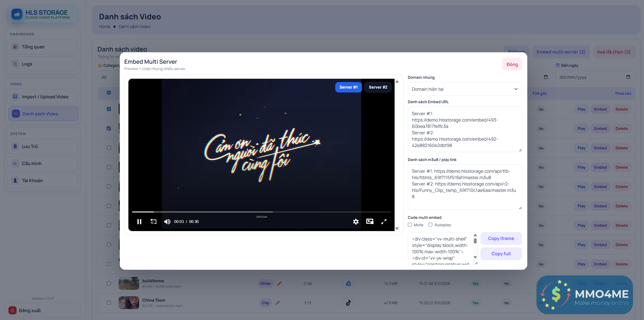This screenshot has width=644, height=320.
Task: Open Tài Khoản account page
Action: (43, 180)
